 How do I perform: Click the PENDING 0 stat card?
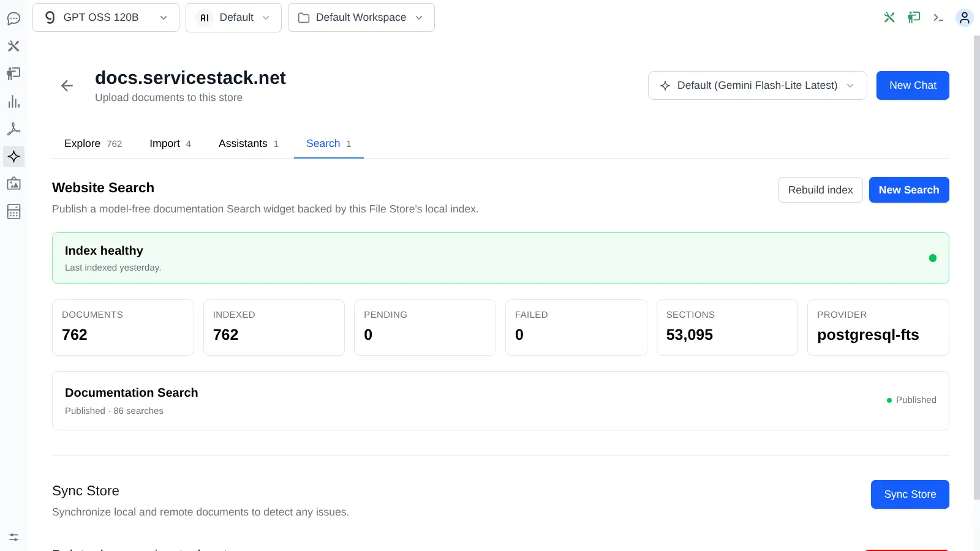point(425,328)
